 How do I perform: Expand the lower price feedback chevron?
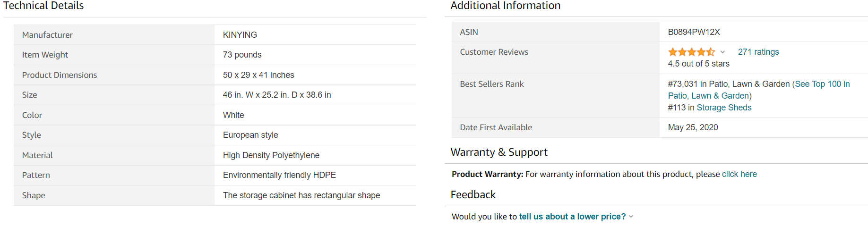pos(631,217)
